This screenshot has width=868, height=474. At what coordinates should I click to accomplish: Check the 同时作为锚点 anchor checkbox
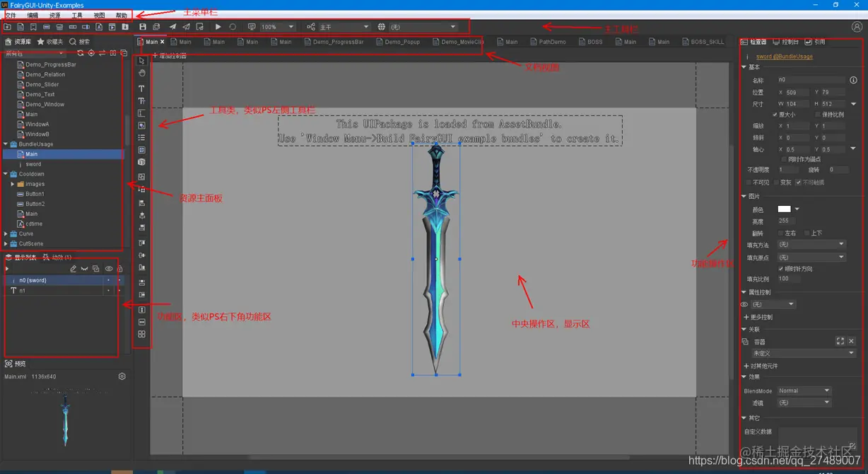pos(784,160)
